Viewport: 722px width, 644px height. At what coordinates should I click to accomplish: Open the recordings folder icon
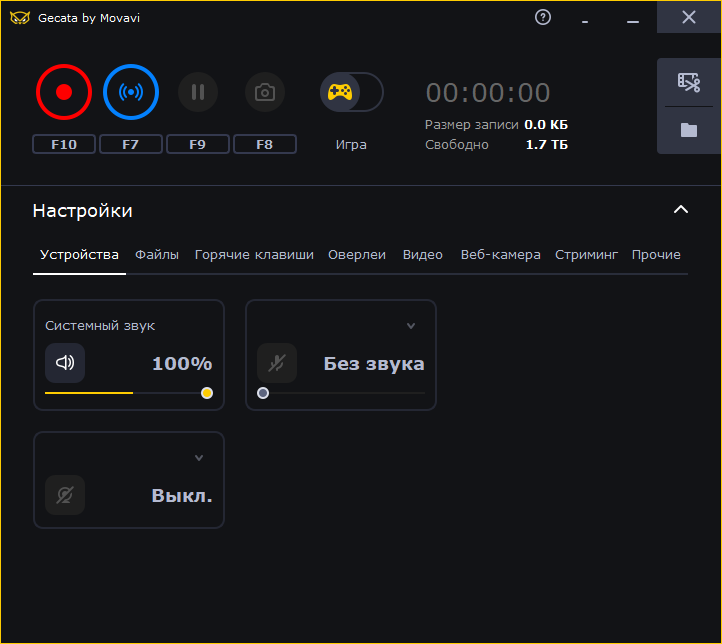tap(688, 130)
